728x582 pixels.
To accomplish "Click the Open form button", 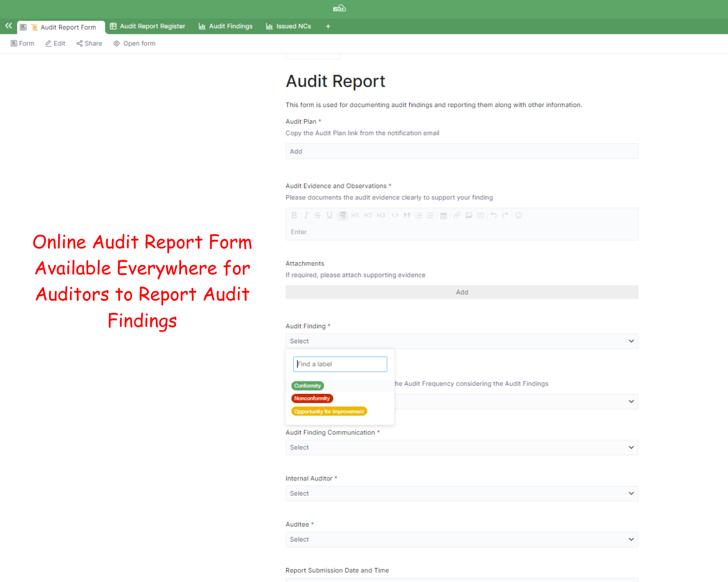I will [x=135, y=43].
